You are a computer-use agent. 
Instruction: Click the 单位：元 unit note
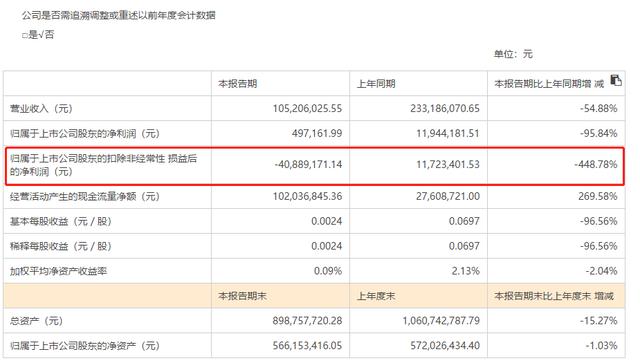point(513,54)
